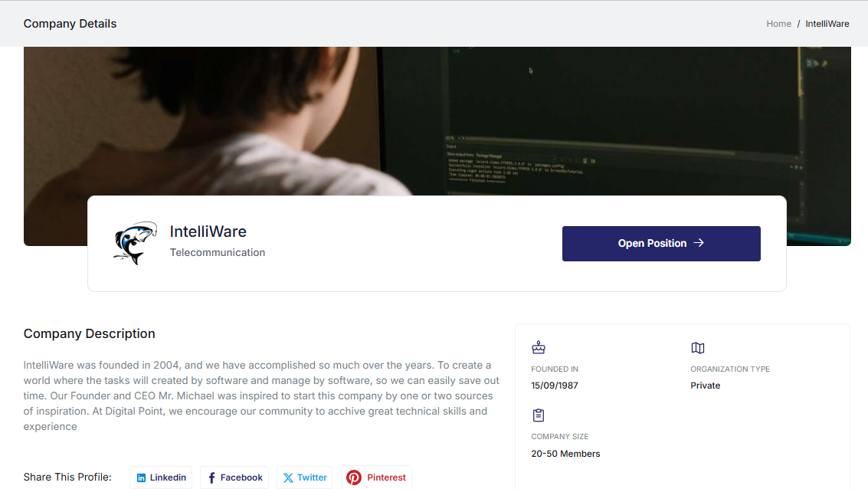This screenshot has height=489, width=868.
Task: Select the IntelliWare breadcrumb item
Action: (827, 24)
